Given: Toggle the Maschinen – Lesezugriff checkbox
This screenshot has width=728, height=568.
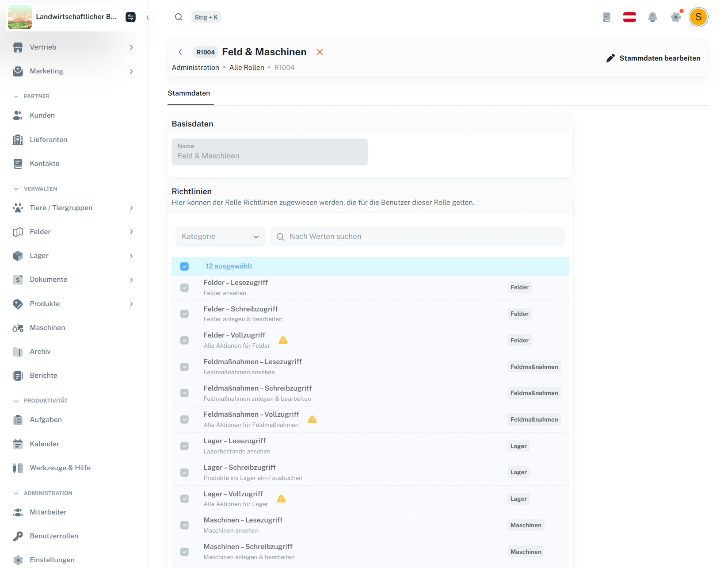Looking at the screenshot, I should (x=184, y=525).
